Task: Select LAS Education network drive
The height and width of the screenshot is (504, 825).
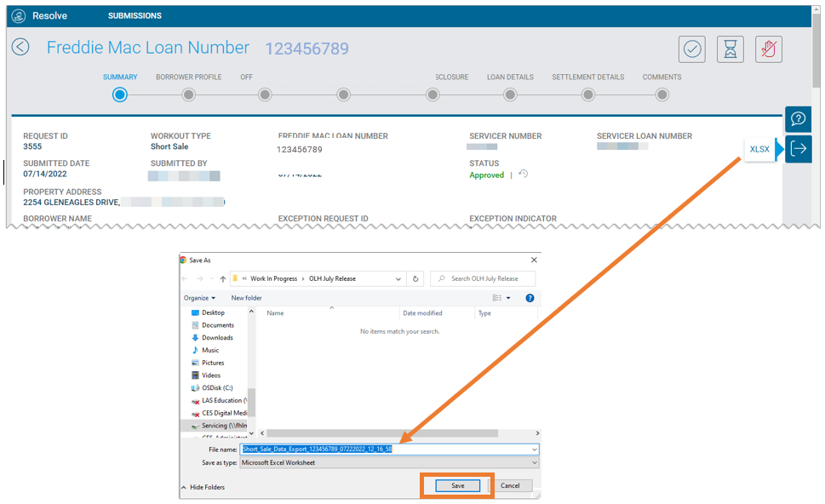Action: 219,400
